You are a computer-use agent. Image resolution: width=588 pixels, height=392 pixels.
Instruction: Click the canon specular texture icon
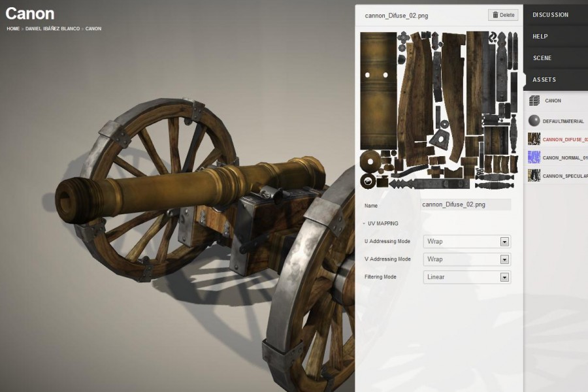(x=534, y=175)
